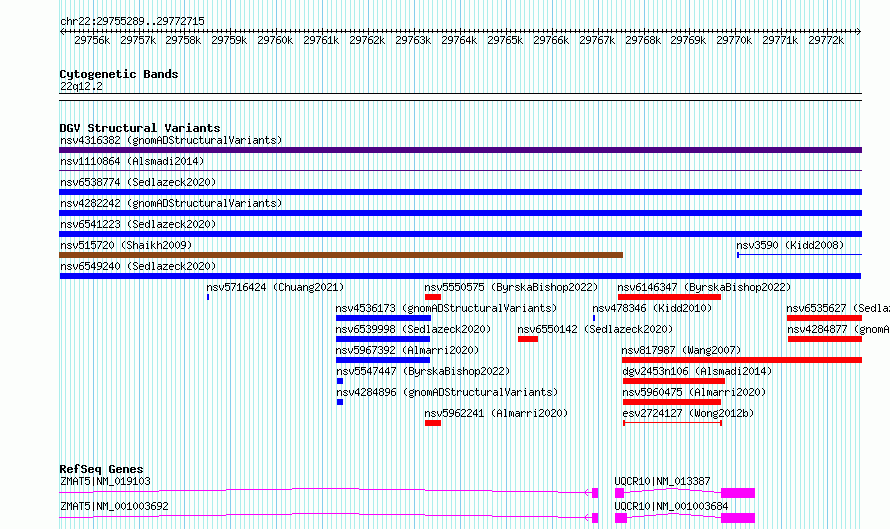Image resolution: width=890 pixels, height=529 pixels.
Task: Click the ZMAT5 NM_019103 magenta exon block
Action: 595,493
